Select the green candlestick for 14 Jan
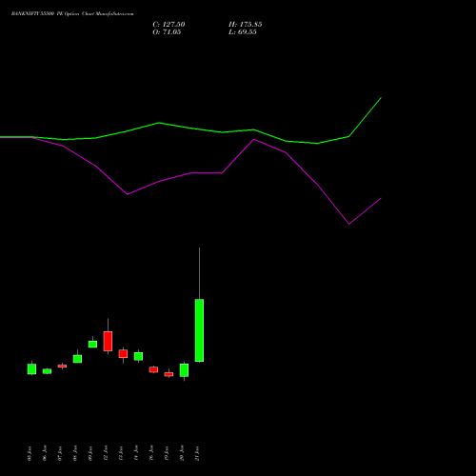476x476 pixels. (x=138, y=356)
